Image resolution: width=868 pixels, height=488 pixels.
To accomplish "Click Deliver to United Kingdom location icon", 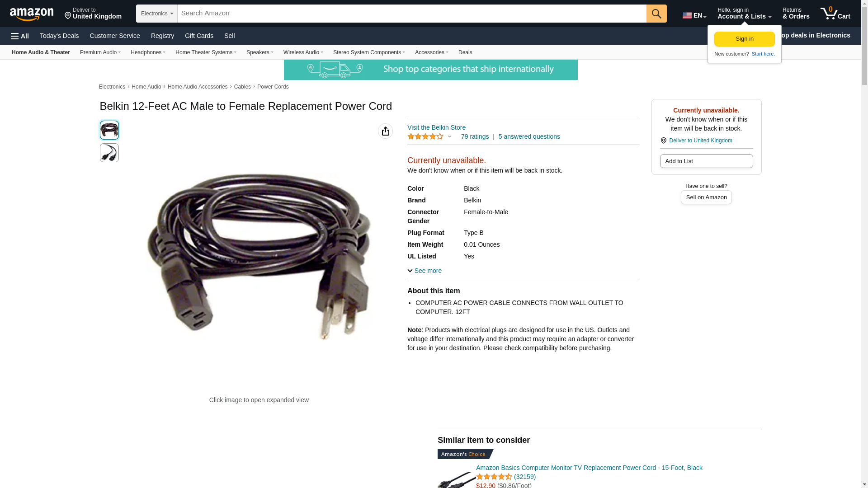I will tap(663, 141).
